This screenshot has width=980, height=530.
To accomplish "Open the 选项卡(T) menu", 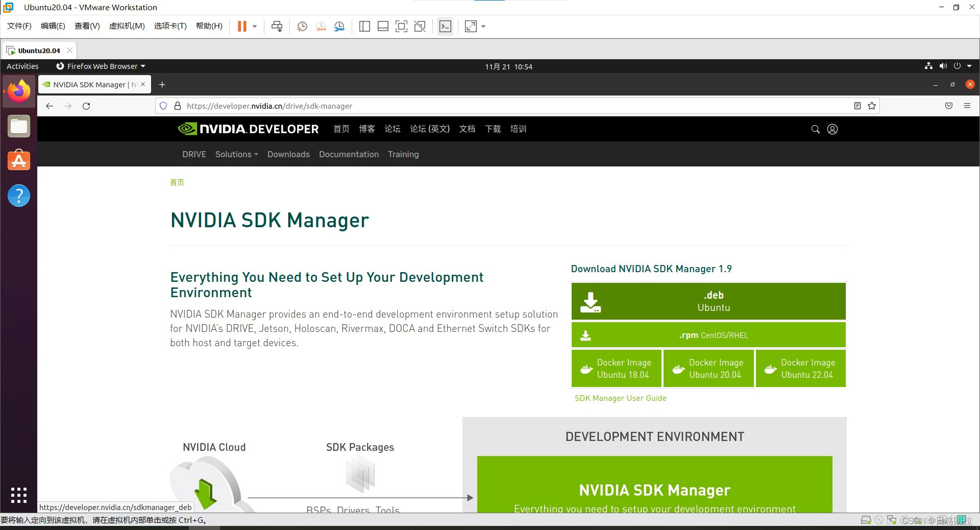I will click(170, 26).
